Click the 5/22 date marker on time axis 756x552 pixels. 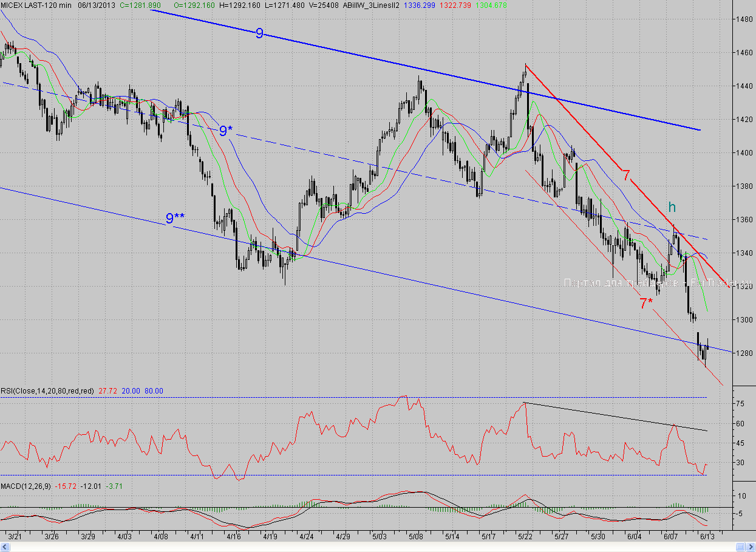pos(525,537)
